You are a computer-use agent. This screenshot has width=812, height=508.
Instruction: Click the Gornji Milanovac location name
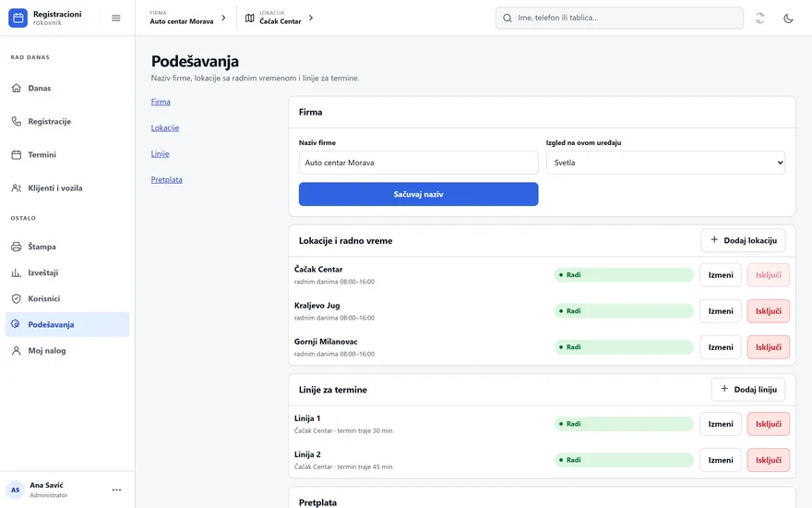326,342
